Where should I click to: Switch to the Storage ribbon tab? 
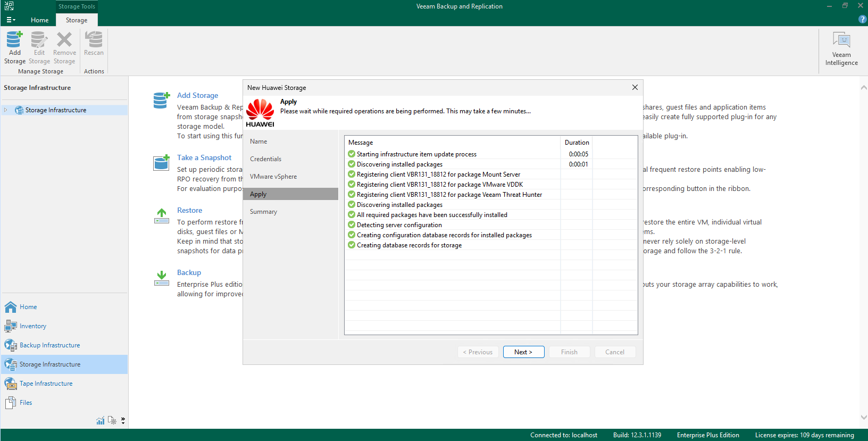point(77,20)
